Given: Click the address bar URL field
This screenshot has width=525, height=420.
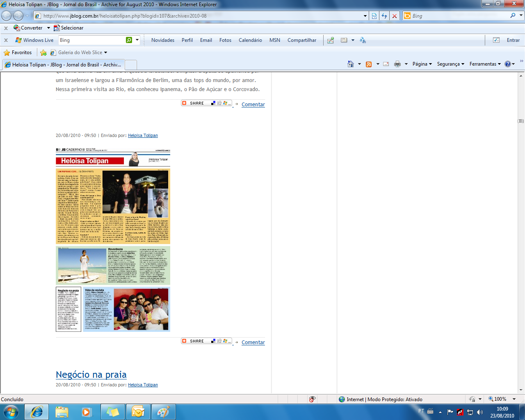Looking at the screenshot, I should coord(201,16).
